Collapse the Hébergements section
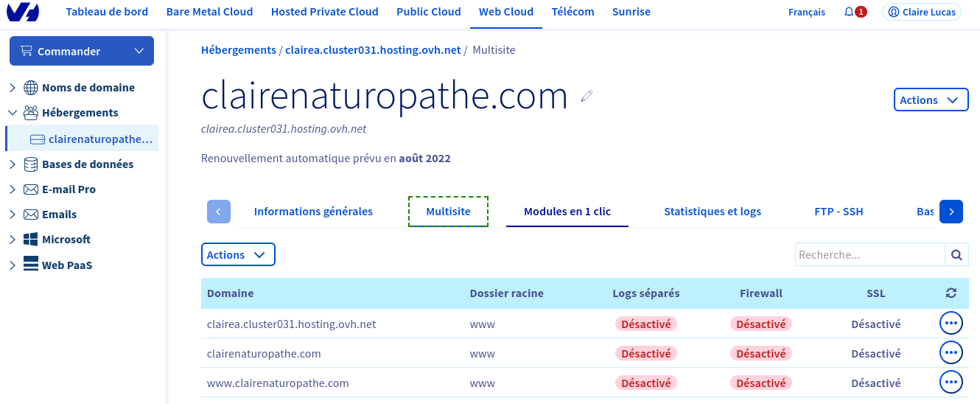Screen dimensions: 980x404 (x=13, y=113)
